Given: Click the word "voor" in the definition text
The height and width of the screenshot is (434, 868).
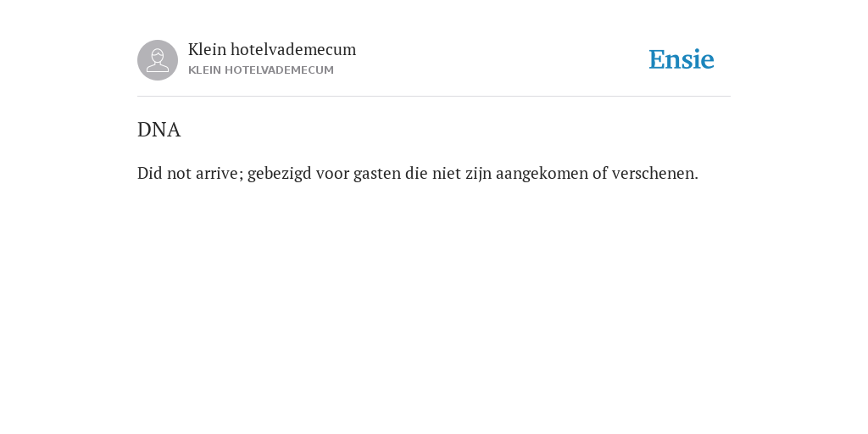Looking at the screenshot, I should [x=332, y=173].
